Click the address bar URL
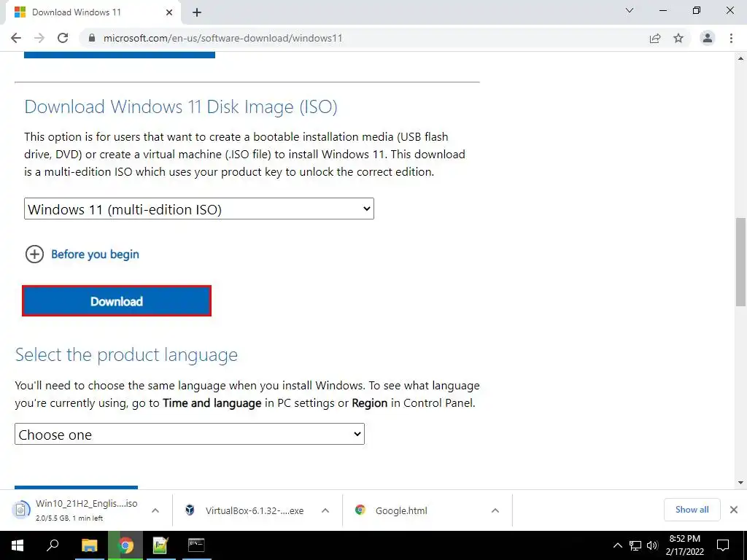Image resolution: width=747 pixels, height=560 pixels. pyautogui.click(x=223, y=38)
